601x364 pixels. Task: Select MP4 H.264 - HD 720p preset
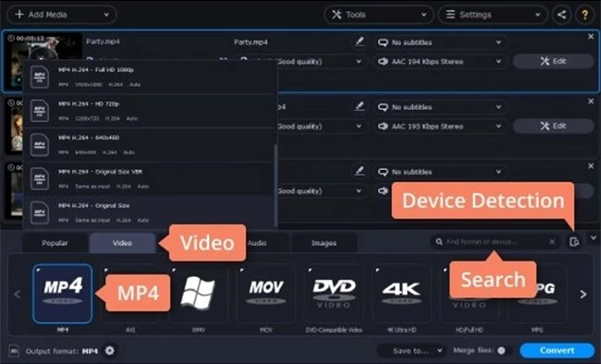(149, 111)
